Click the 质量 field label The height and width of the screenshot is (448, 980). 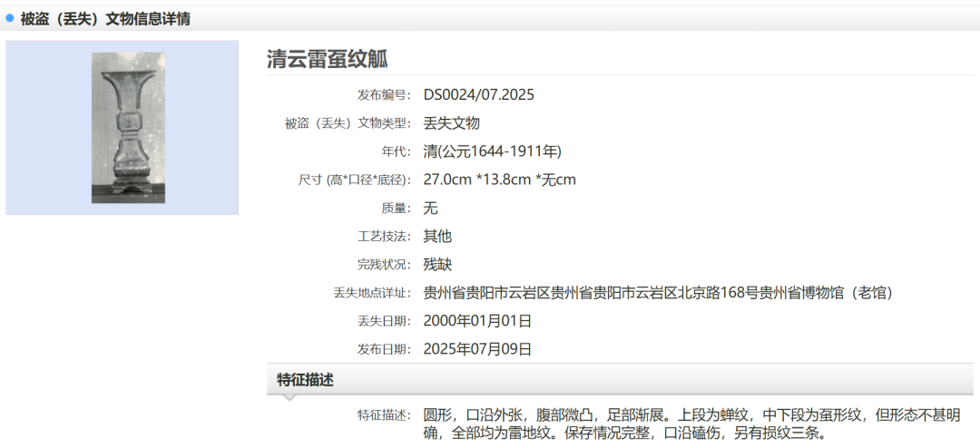[x=398, y=209]
